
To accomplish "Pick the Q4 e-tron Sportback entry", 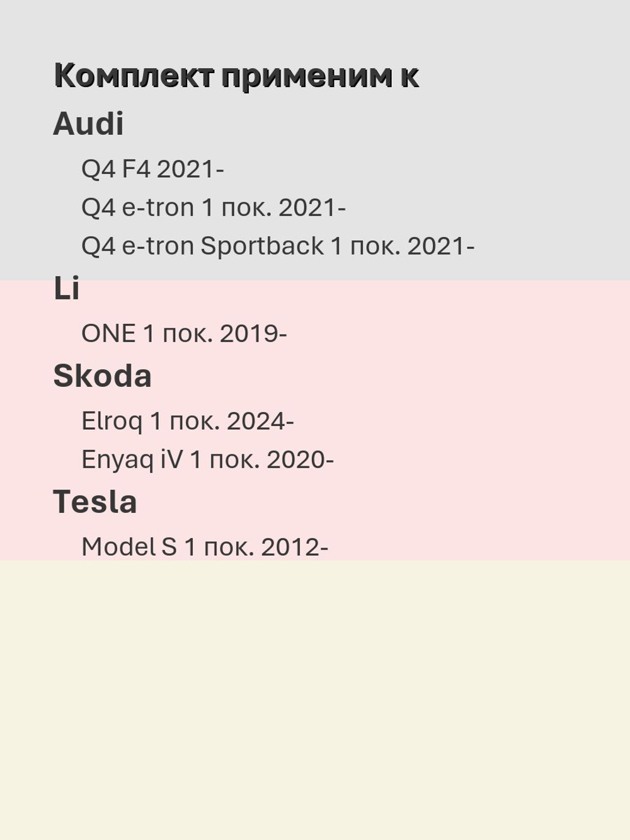I will [278, 246].
